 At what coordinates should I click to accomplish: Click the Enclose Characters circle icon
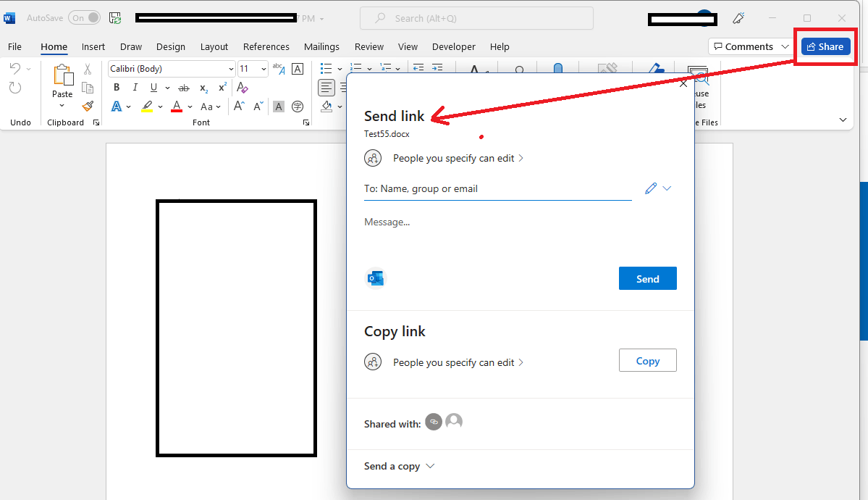298,107
